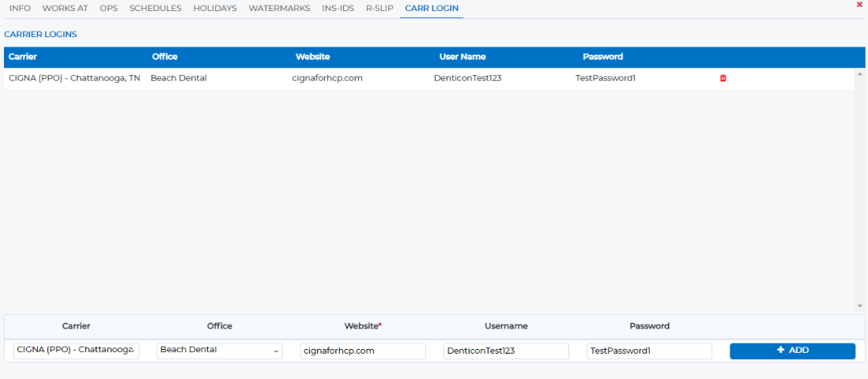Click the Password column header in the table
The image size is (868, 379).
click(x=603, y=56)
